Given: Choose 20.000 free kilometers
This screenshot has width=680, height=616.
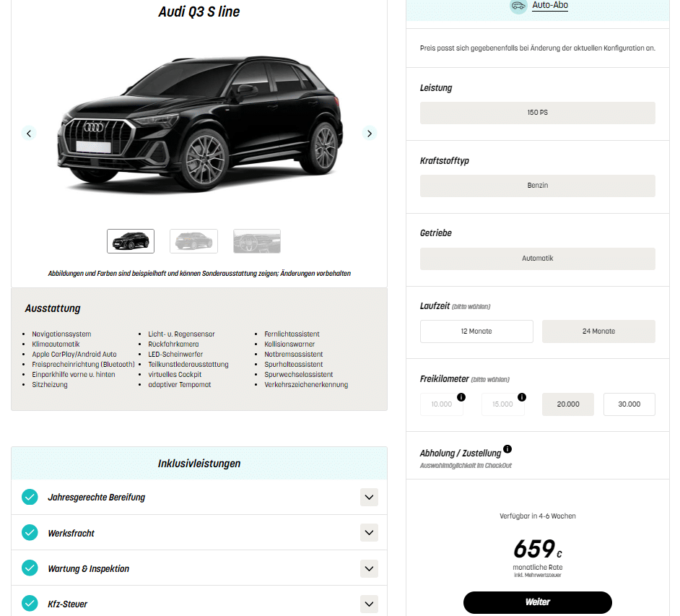Looking at the screenshot, I should (x=567, y=404).
